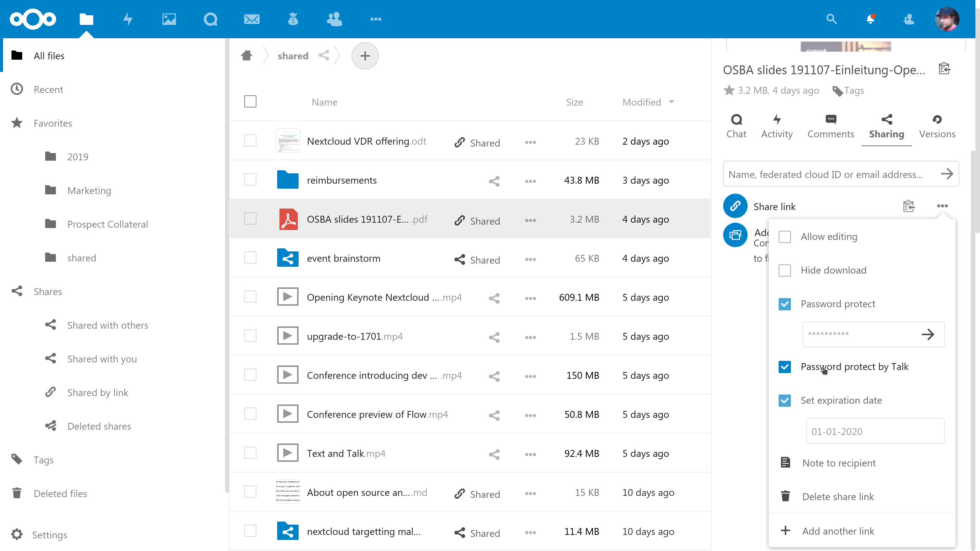This screenshot has width=980, height=551.
Task: Open Settings at the bottom of the sidebar
Action: (x=50, y=535)
